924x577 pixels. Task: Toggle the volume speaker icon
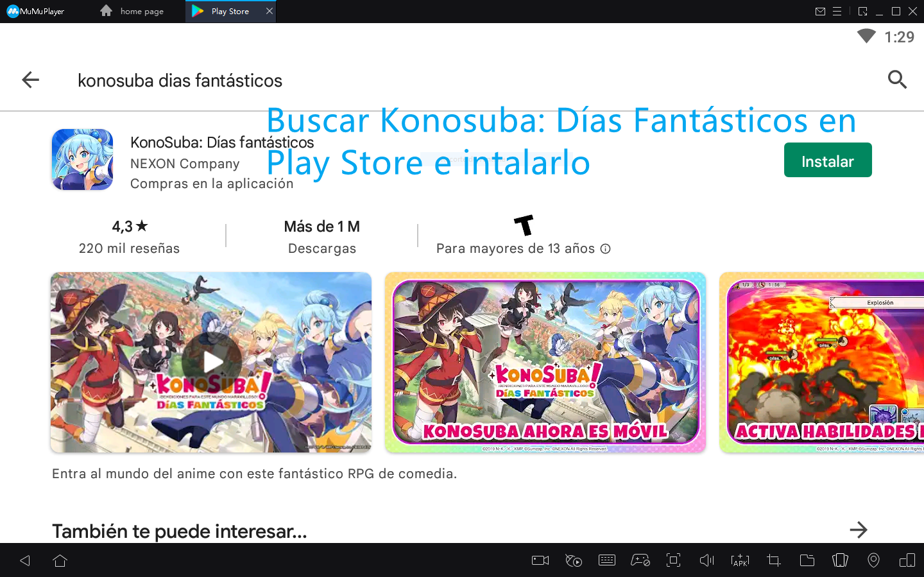tap(706, 560)
